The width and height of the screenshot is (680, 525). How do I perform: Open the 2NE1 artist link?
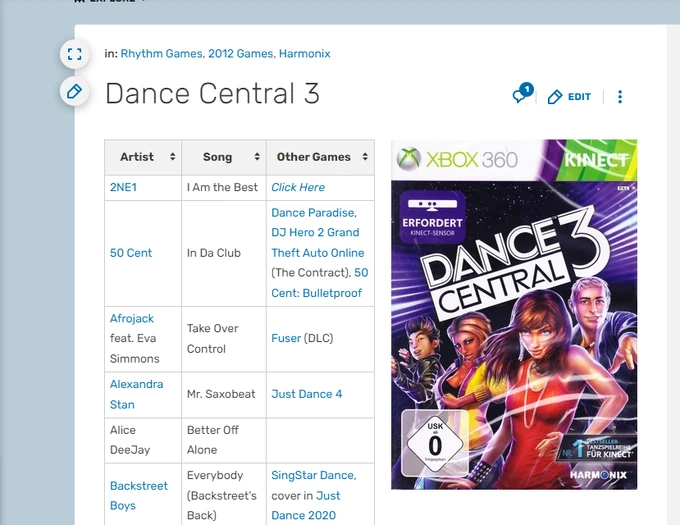click(123, 187)
